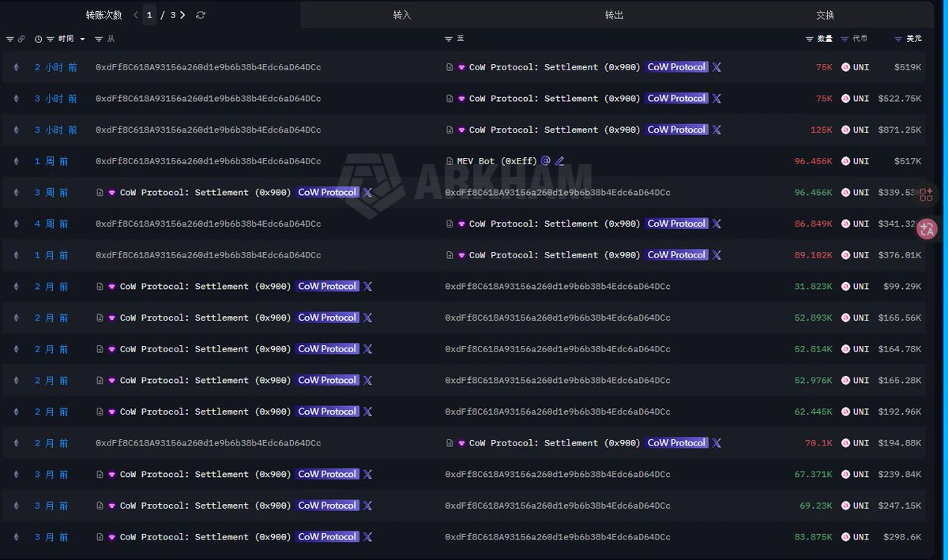
Task: Open the filter for the 时间 column
Action: pyautogui.click(x=51, y=39)
